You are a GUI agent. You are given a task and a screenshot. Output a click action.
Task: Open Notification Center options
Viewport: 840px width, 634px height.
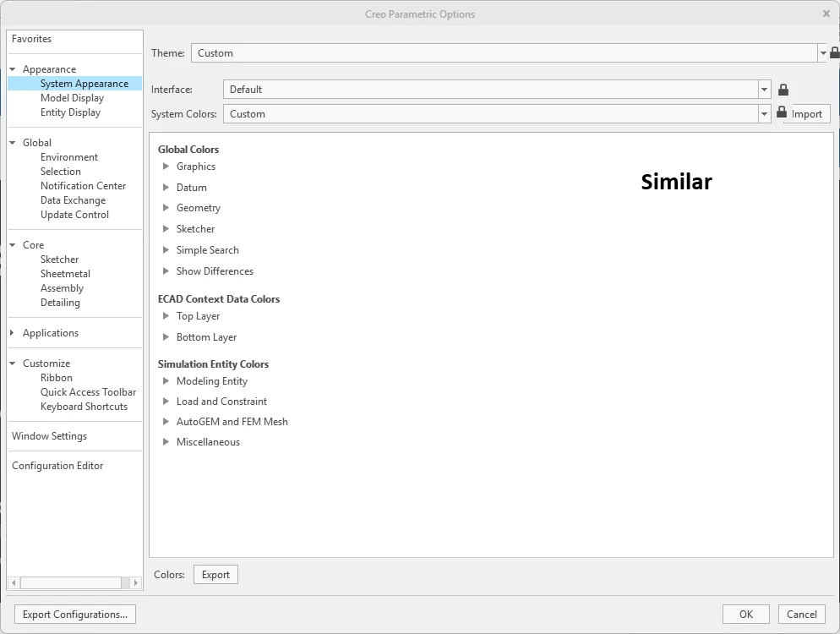[83, 186]
